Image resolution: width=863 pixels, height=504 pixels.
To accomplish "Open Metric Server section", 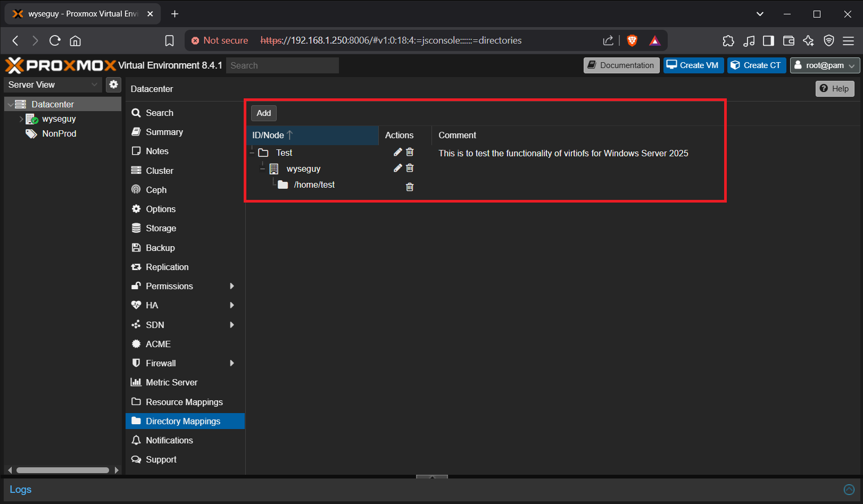I will coord(185,382).
